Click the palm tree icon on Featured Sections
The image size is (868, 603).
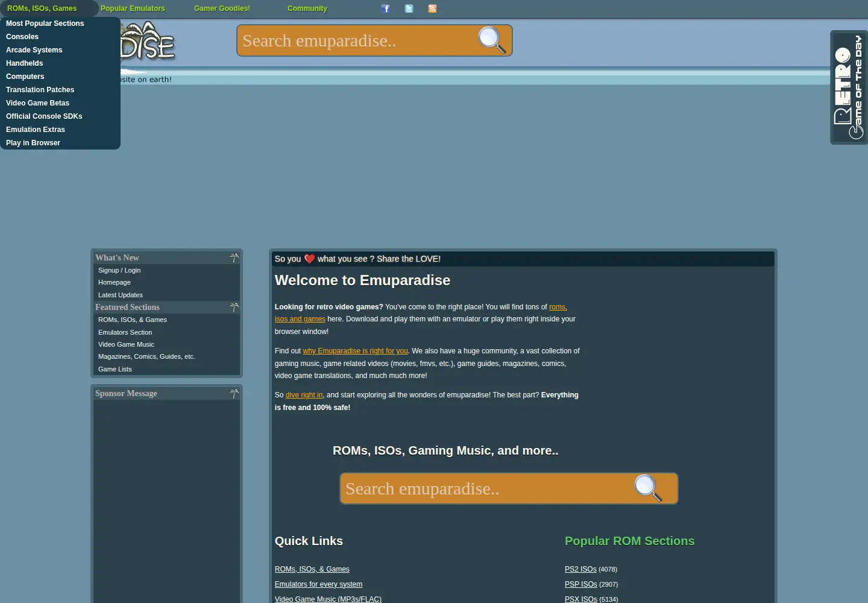[x=234, y=308]
